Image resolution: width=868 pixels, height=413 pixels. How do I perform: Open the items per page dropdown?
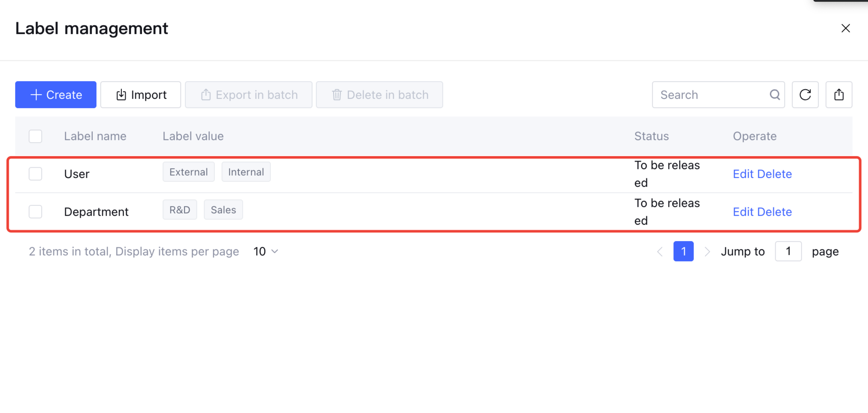tap(266, 251)
